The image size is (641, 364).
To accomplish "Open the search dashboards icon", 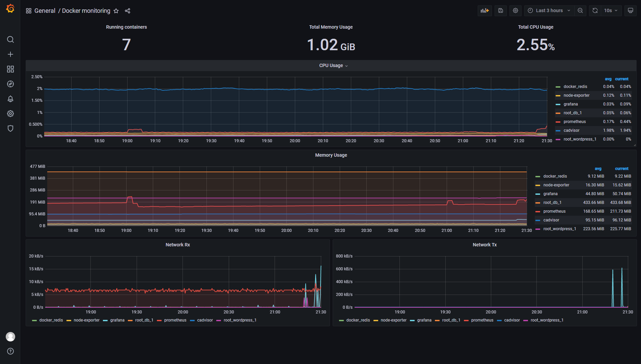I will click(x=10, y=39).
